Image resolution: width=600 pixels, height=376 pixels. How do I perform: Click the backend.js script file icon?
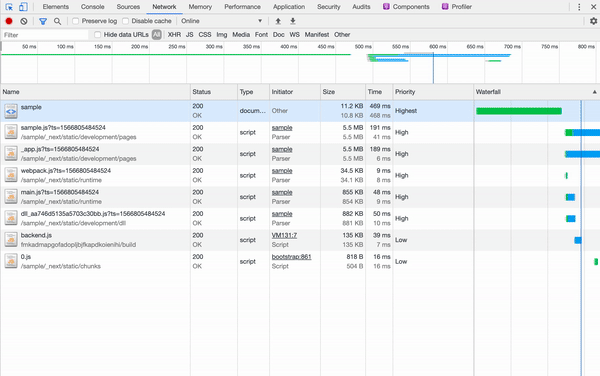tap(11, 240)
